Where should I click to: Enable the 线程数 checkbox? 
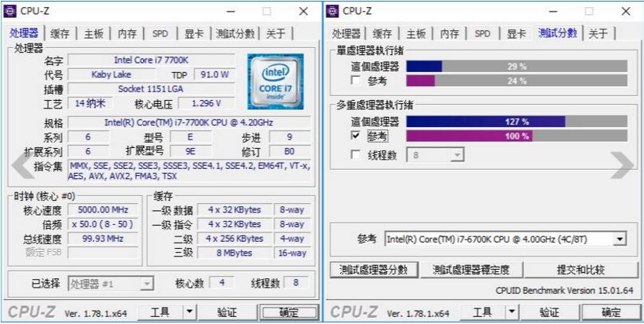(356, 154)
